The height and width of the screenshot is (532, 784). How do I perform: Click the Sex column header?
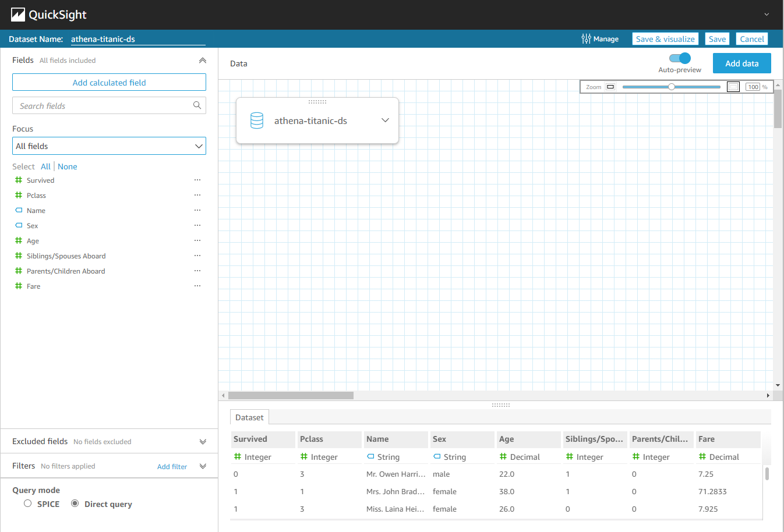point(461,439)
